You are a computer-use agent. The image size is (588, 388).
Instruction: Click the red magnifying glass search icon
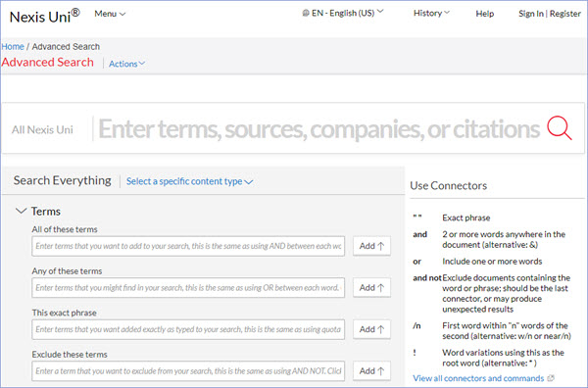click(x=560, y=127)
